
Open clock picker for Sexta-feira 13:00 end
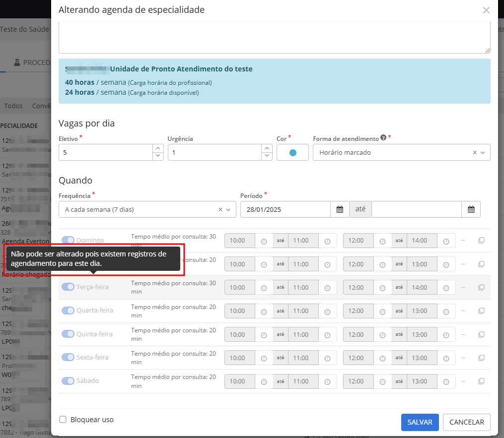(x=446, y=358)
